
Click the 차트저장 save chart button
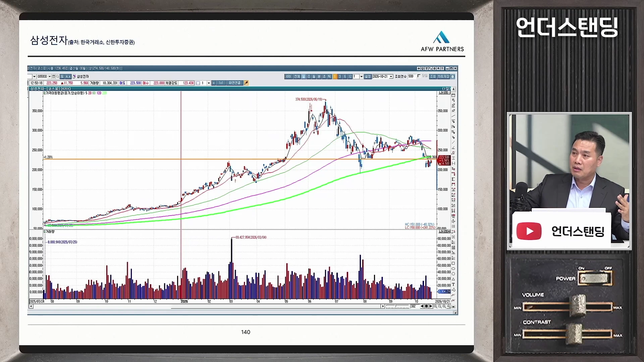click(x=443, y=76)
